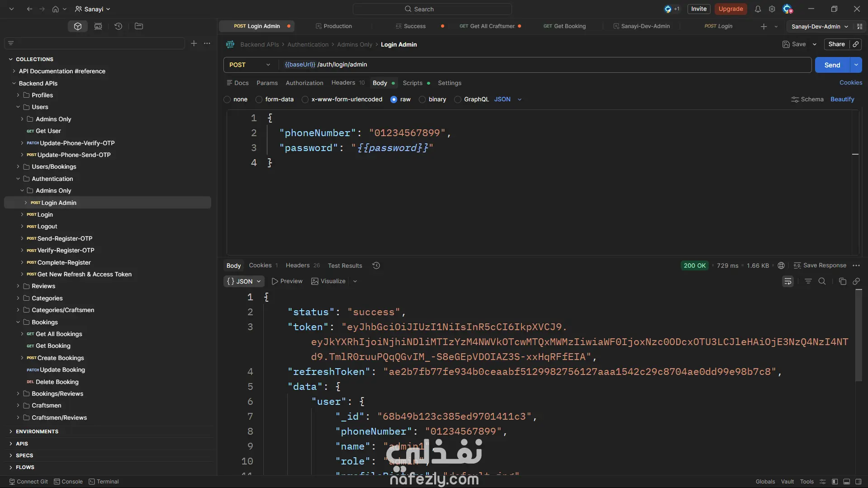Switch to the Authorization tab
The image size is (868, 488).
304,83
